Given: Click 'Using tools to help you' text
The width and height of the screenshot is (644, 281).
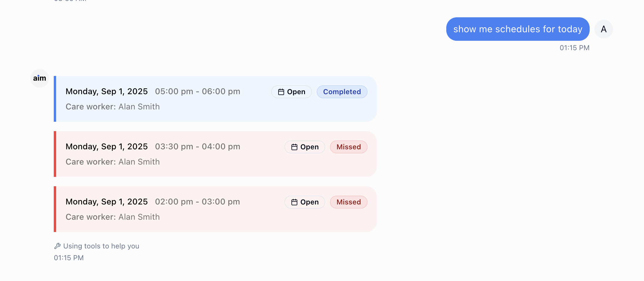Looking at the screenshot, I should (101, 246).
